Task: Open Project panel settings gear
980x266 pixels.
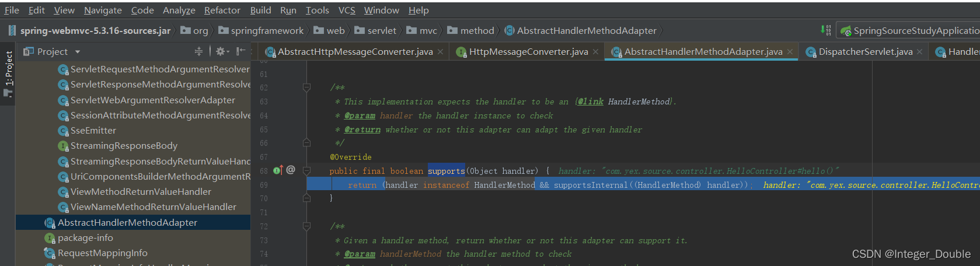Action: 222,51
